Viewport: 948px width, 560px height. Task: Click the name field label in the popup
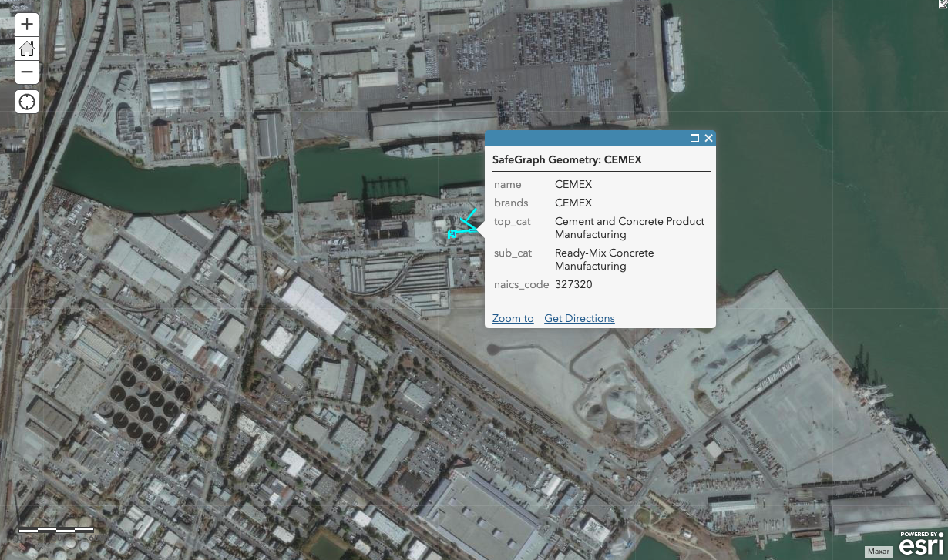coord(507,184)
